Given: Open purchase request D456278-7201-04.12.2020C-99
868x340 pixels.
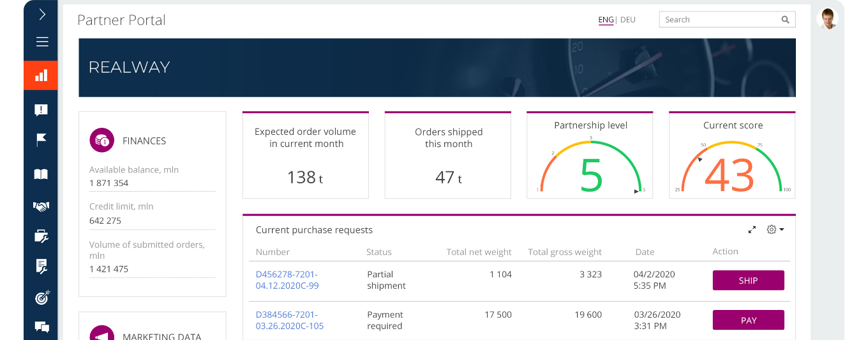Looking at the screenshot, I should pos(287,280).
